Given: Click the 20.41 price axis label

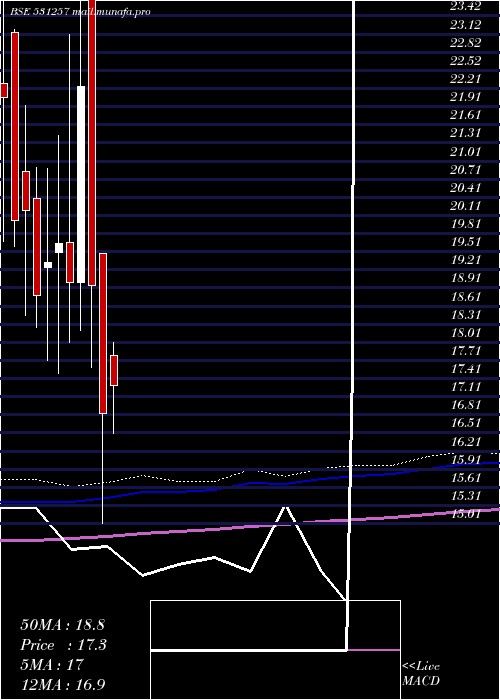Looking at the screenshot, I should [x=465, y=188].
